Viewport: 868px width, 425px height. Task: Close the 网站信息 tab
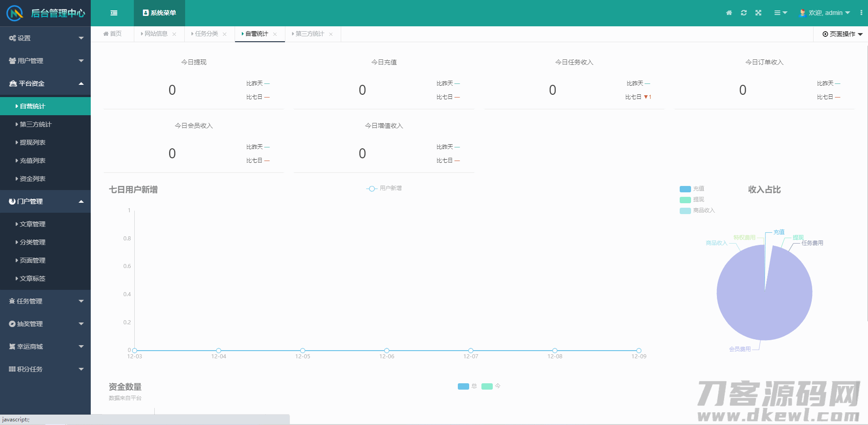pos(174,34)
